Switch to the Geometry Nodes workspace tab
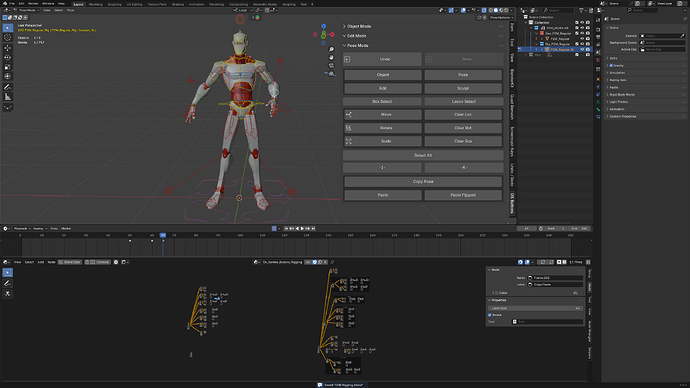 265,4
